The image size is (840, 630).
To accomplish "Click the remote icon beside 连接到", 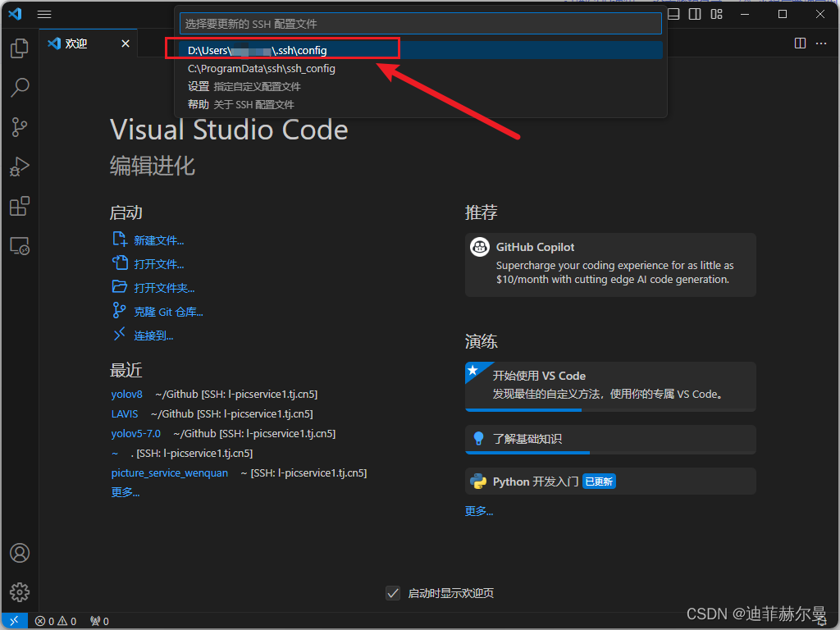I will pyautogui.click(x=119, y=335).
